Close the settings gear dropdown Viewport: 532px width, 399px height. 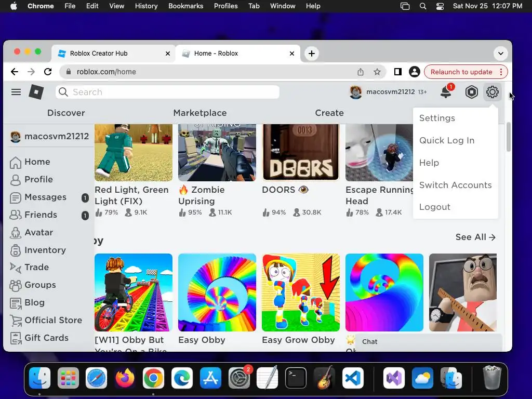492,92
